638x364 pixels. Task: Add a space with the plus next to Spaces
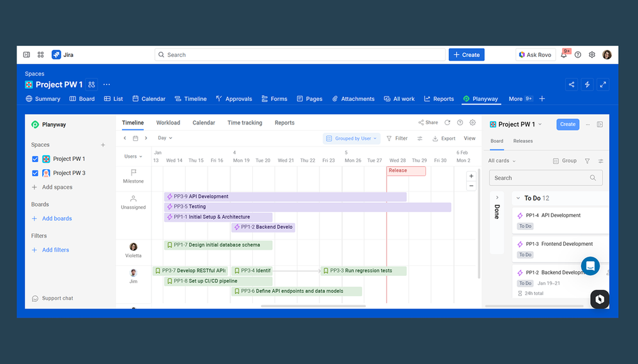pos(103,145)
